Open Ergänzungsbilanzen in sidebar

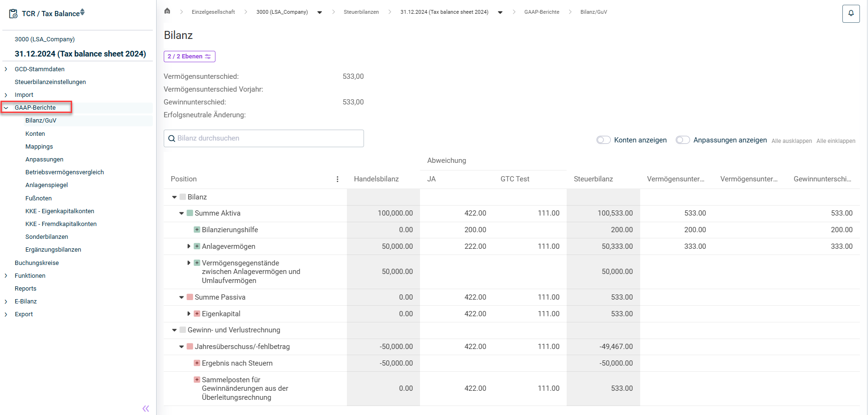(53, 250)
